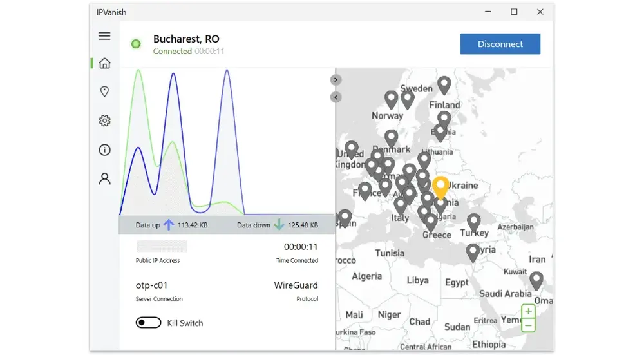Open the hamburger menu
The image size is (644, 355).
(104, 36)
